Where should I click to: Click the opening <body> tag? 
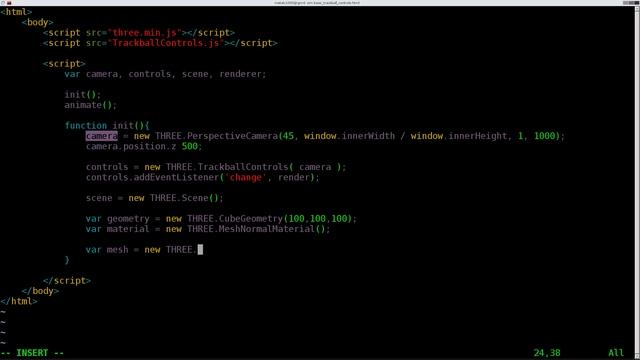coord(38,22)
